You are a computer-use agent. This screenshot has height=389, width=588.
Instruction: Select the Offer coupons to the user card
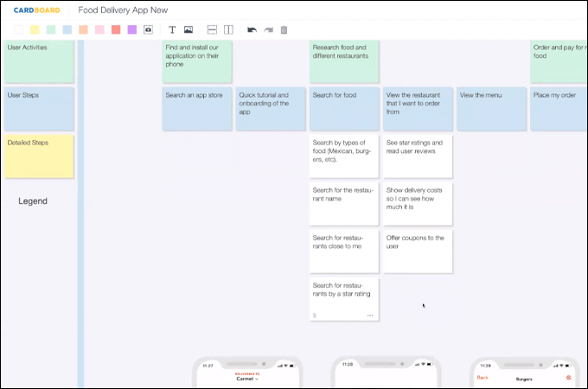[418, 252]
